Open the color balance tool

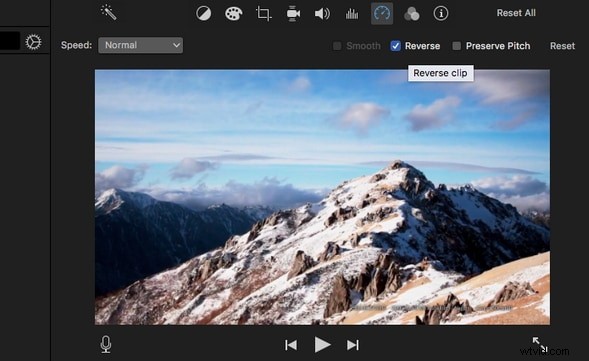click(x=204, y=14)
